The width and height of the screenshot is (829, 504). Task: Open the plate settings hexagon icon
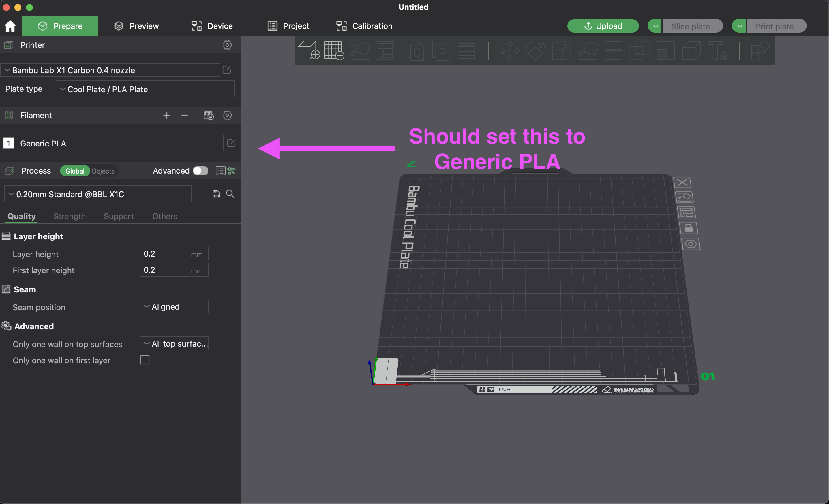click(x=691, y=244)
